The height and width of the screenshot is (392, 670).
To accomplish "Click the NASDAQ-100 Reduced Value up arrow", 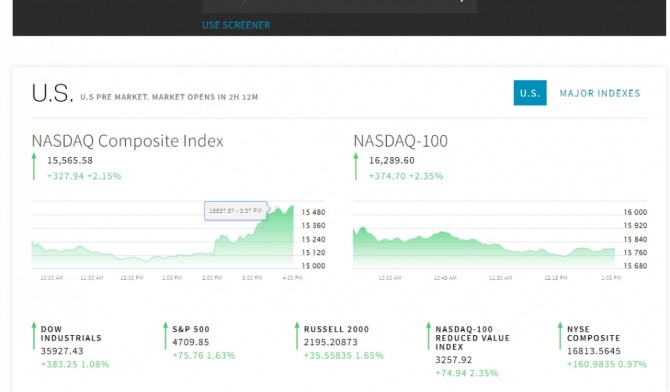I will click(429, 336).
